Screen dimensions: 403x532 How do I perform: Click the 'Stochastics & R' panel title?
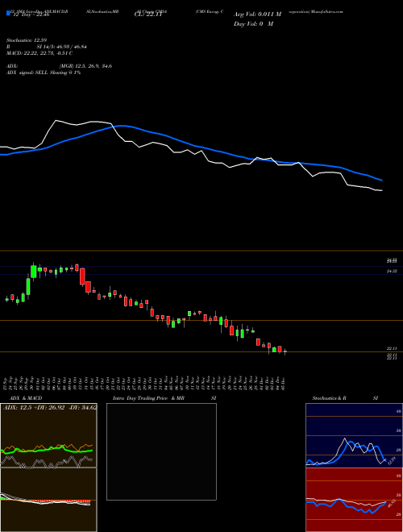point(329,398)
